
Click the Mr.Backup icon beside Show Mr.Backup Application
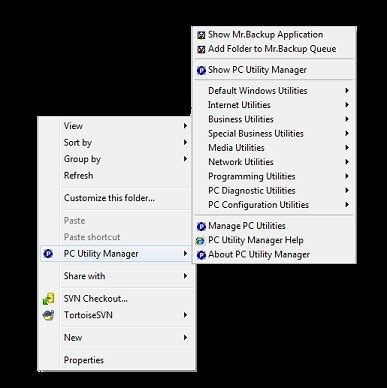click(201, 35)
